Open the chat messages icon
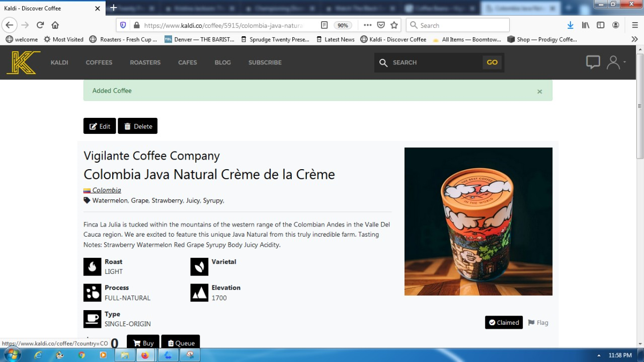 point(593,62)
